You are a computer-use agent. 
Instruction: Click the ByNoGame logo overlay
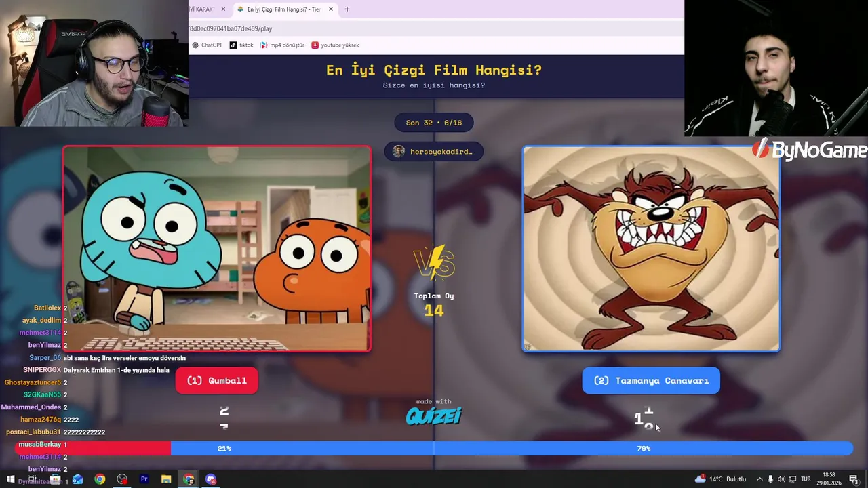coord(809,150)
